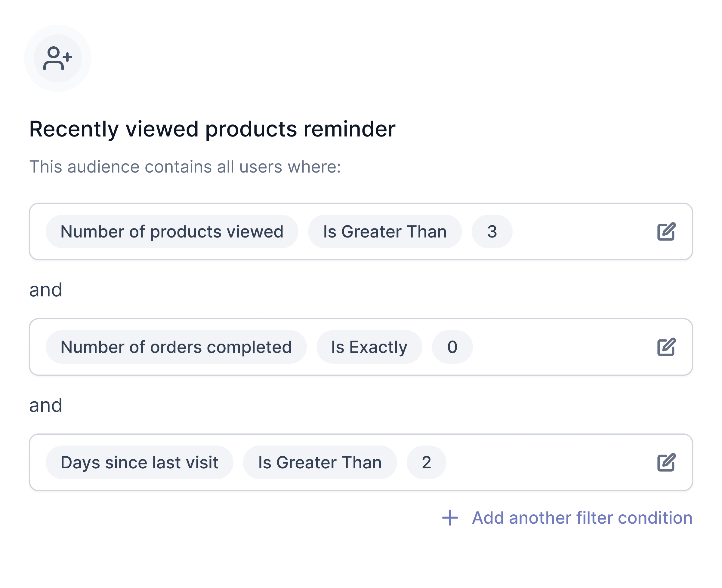Edit the products viewed filter condition

[x=666, y=232]
